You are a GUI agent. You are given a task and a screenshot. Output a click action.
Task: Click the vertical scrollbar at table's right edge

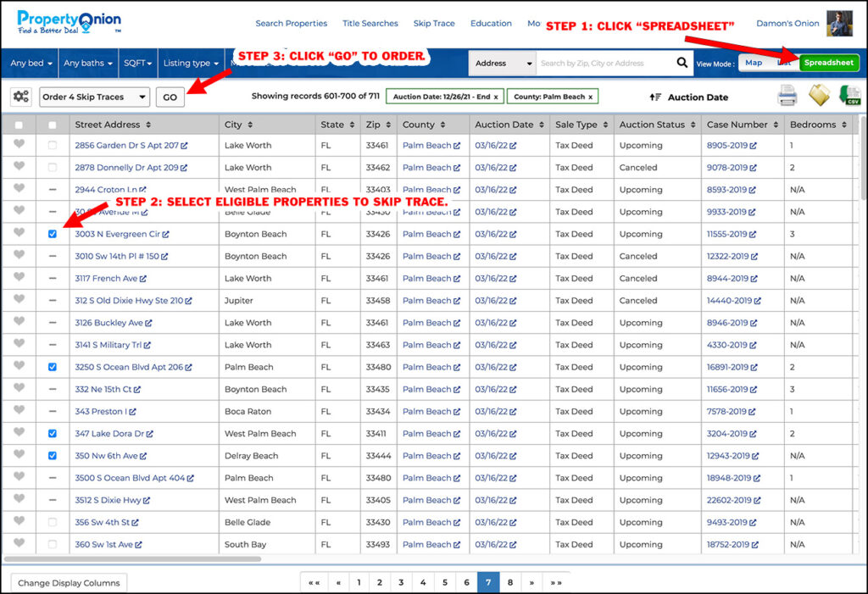864,160
